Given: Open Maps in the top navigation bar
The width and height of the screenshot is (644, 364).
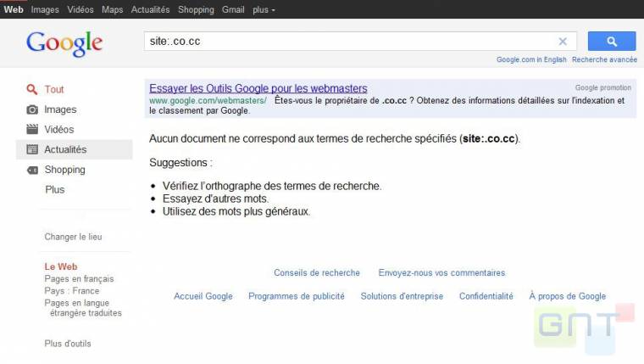Looking at the screenshot, I should pyautogui.click(x=112, y=9).
